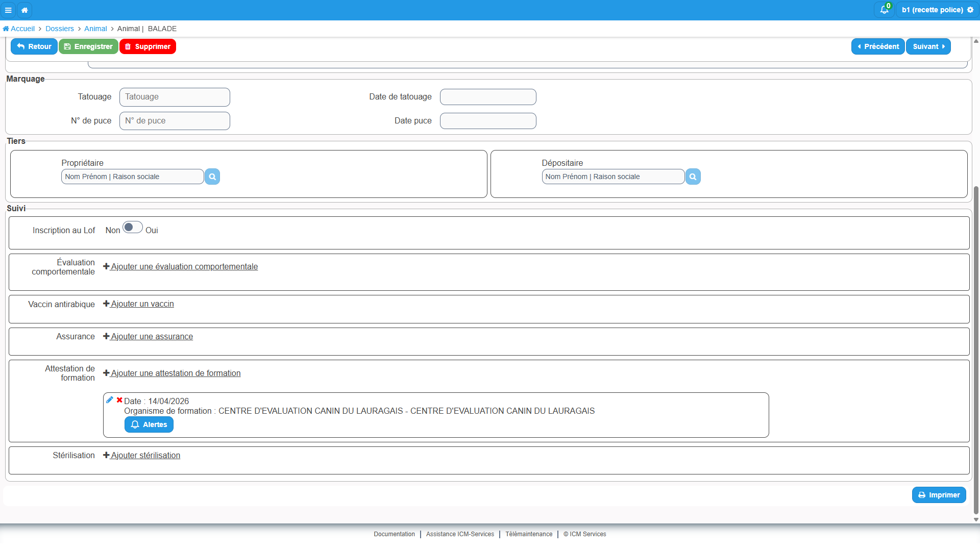Click the Propriétaire name input
This screenshot has height=551, width=980.
tap(133, 177)
